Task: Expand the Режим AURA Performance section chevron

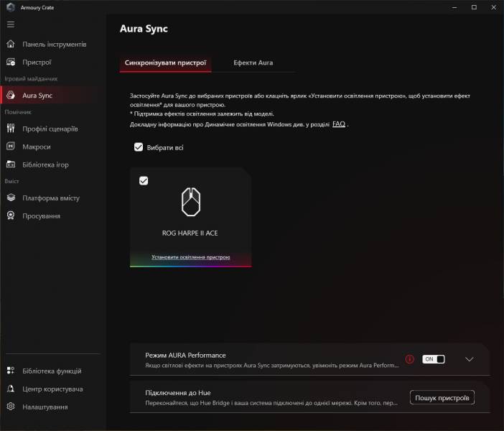Action: click(470, 359)
